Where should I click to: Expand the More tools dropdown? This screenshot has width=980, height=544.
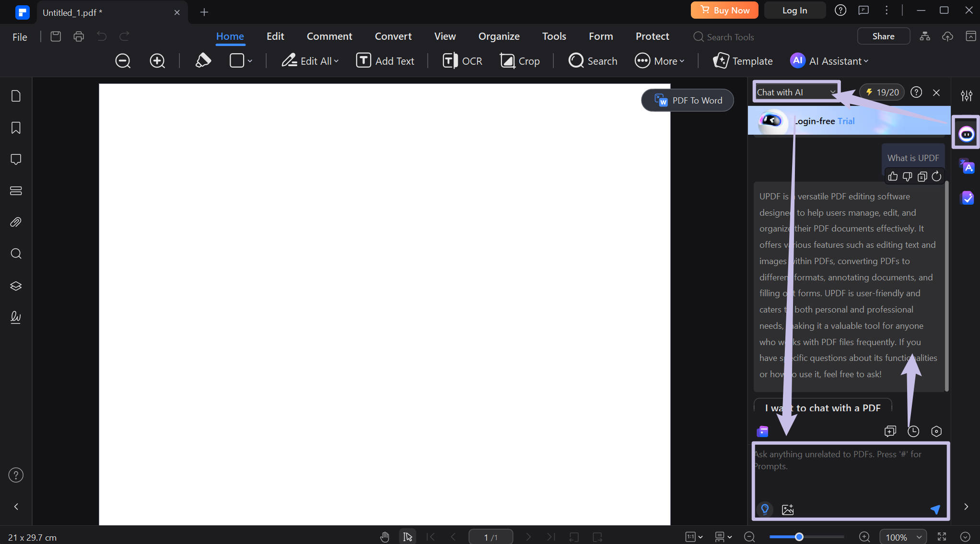660,61
